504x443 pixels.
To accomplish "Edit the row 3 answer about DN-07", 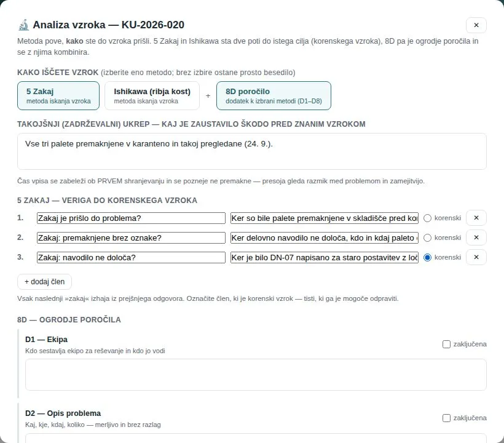I will (325, 257).
